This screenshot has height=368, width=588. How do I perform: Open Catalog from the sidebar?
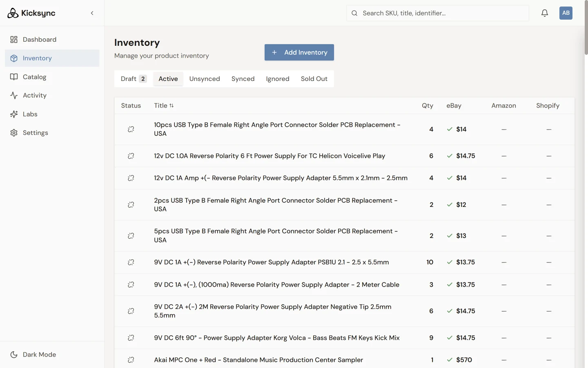pos(52,77)
